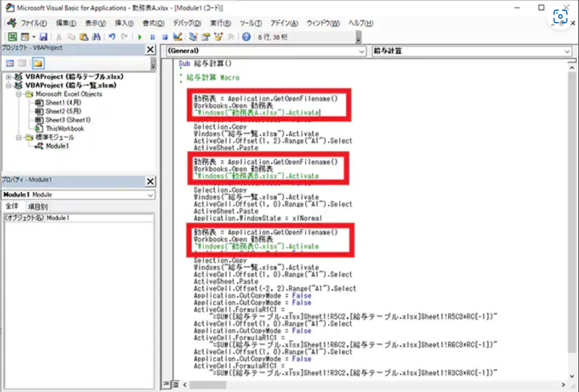Click the code vertical scrollbar down arrow
Image resolution: width=579 pixels, height=392 pixels.
tap(572, 376)
